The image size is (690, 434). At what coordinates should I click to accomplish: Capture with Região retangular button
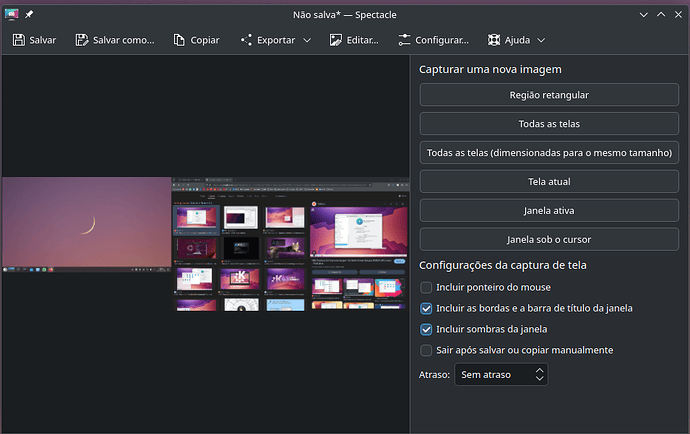click(549, 95)
